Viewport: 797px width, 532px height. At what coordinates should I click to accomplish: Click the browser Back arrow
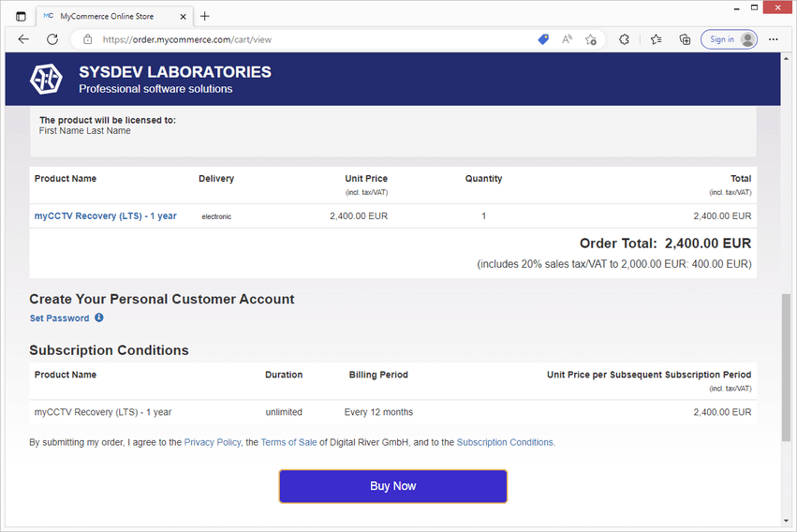[x=23, y=39]
